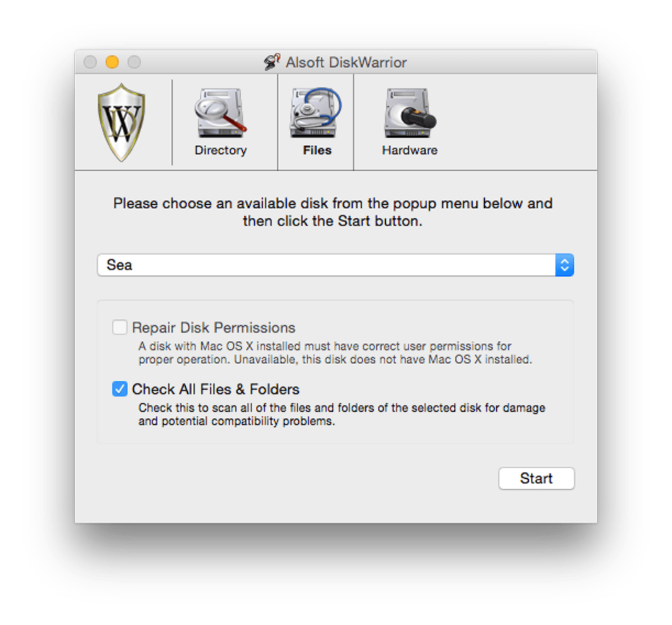
Task: Open the Sea disk popup menu
Action: [x=335, y=265]
